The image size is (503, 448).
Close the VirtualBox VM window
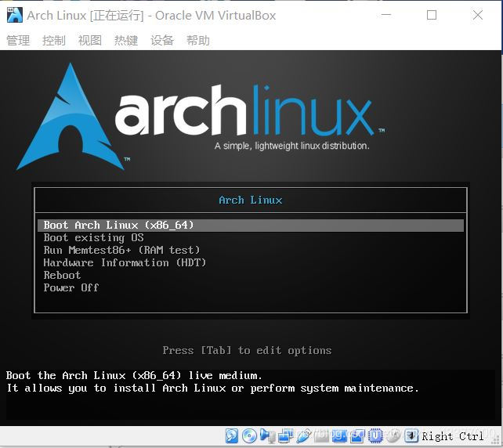[478, 15]
